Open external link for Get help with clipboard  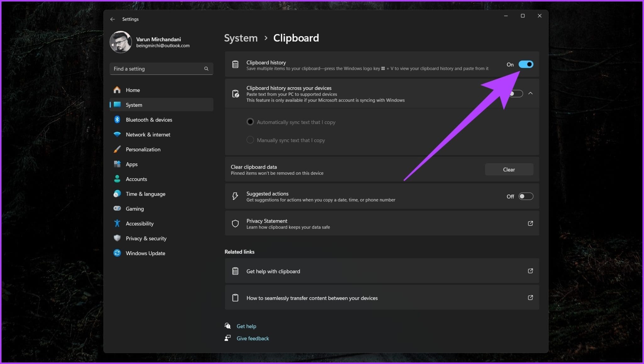coord(530,271)
